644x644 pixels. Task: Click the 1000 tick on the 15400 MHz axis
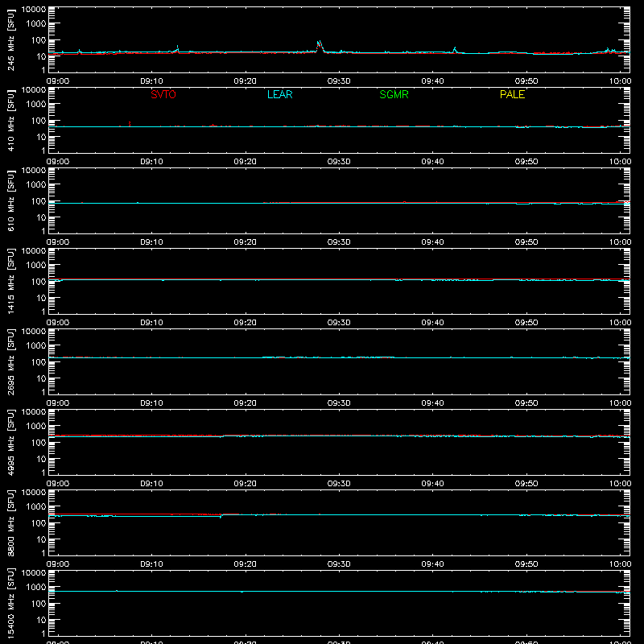pyautogui.click(x=36, y=588)
